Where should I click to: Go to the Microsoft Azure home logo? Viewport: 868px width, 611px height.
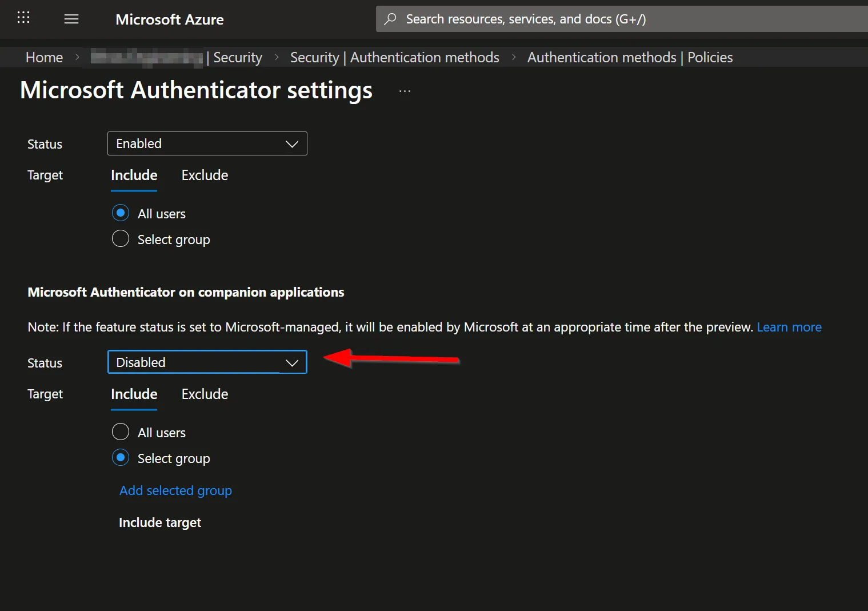(x=170, y=19)
